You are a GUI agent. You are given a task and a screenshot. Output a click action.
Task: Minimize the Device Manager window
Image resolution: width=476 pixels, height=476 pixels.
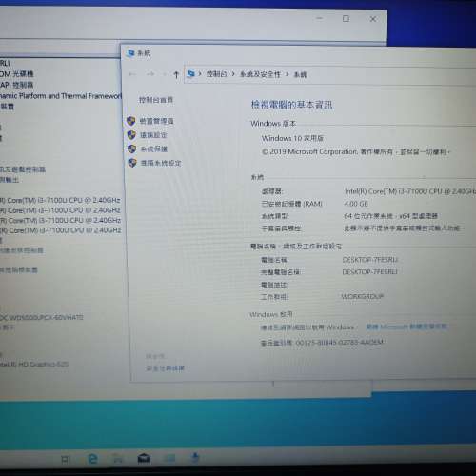coord(320,18)
